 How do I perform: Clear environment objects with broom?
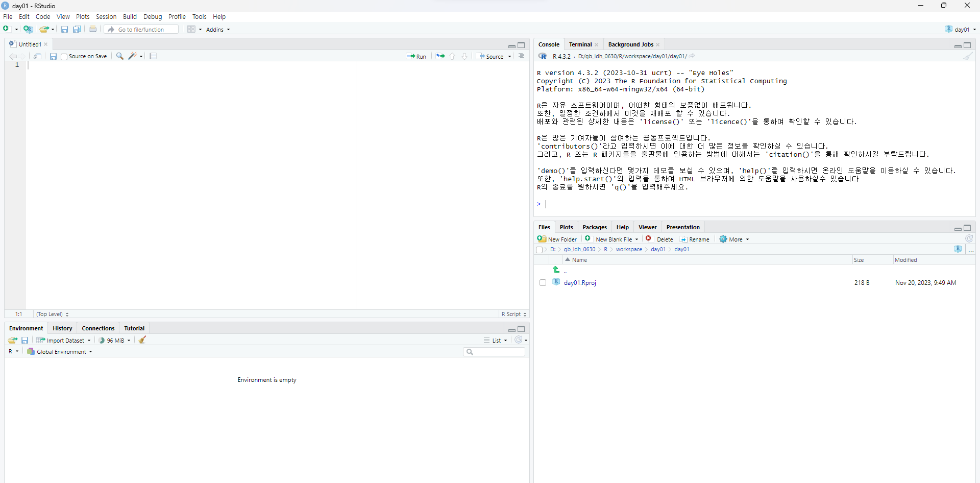pos(142,340)
